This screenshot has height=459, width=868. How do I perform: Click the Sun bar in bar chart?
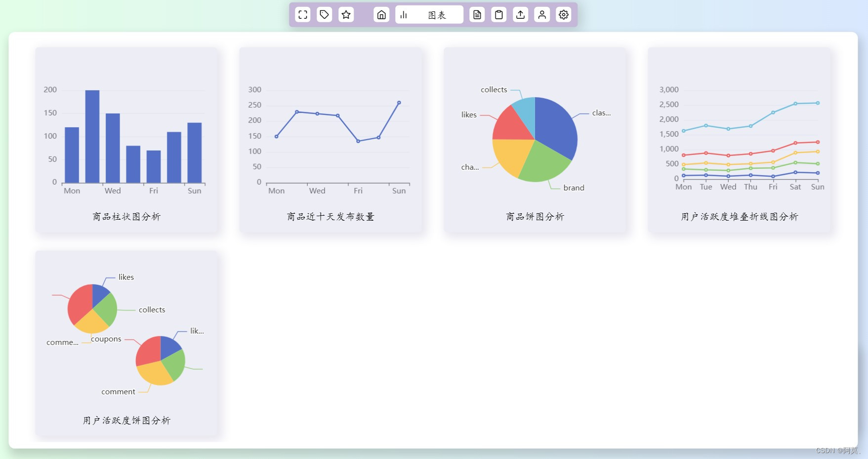click(195, 153)
